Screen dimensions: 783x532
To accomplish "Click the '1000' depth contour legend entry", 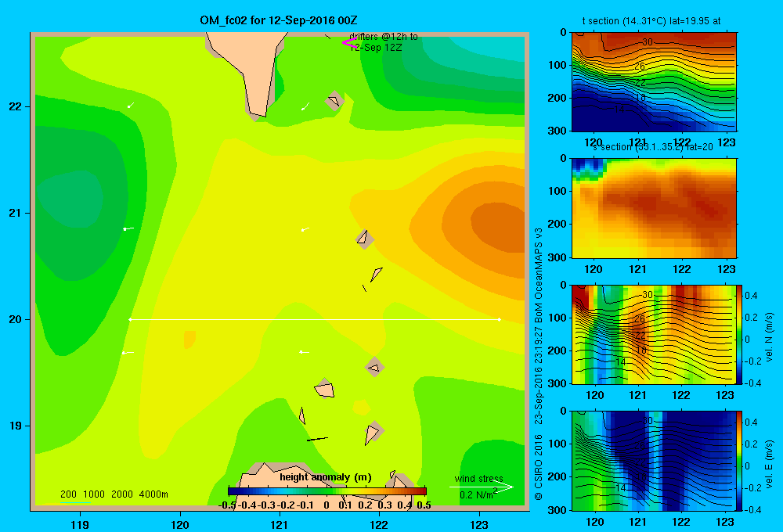I will click(94, 494).
